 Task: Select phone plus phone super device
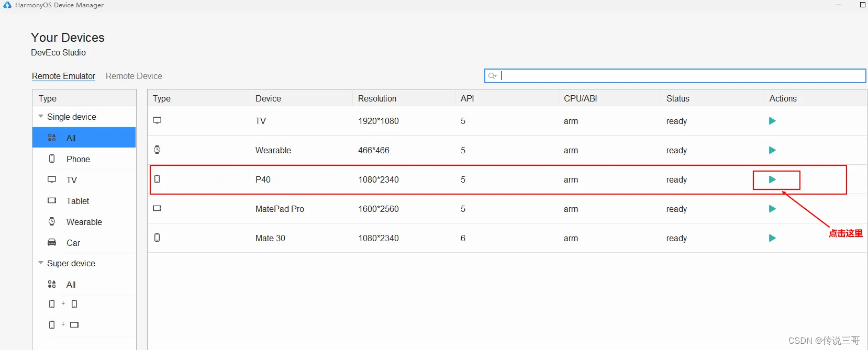coord(63,304)
